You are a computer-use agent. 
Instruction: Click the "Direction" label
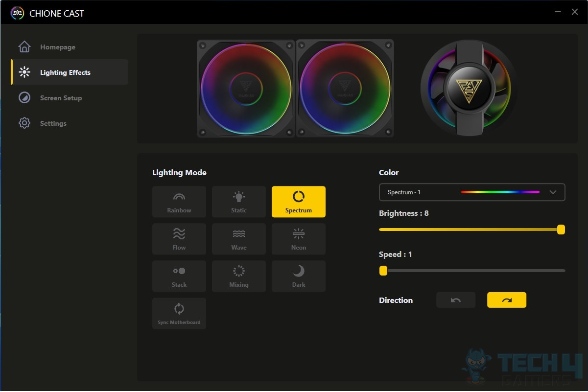coord(396,300)
